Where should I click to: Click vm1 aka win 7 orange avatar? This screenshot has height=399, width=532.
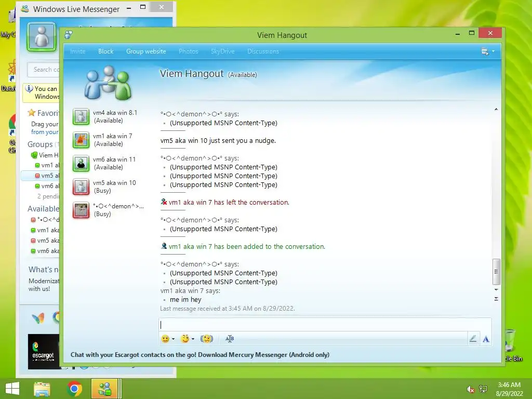point(81,140)
